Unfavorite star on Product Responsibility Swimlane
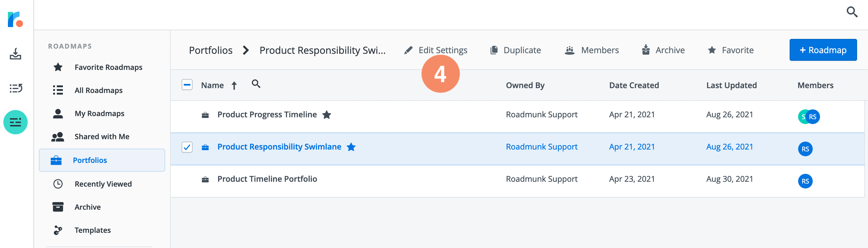 (351, 147)
